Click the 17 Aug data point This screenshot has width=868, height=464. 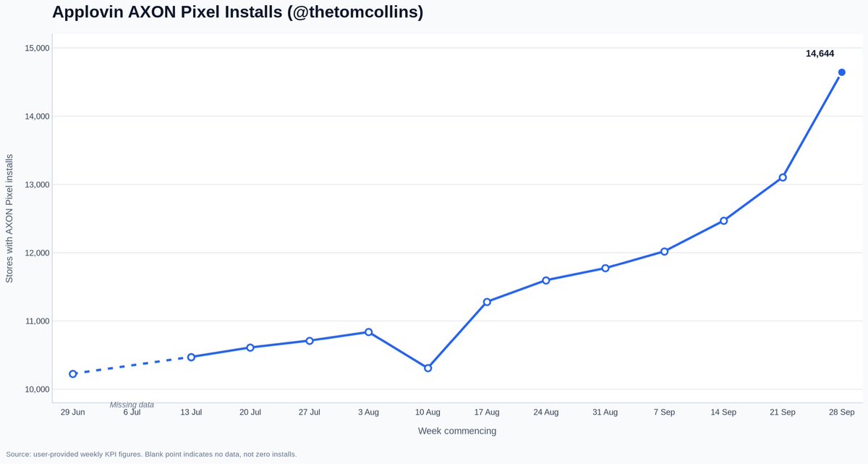(x=487, y=302)
